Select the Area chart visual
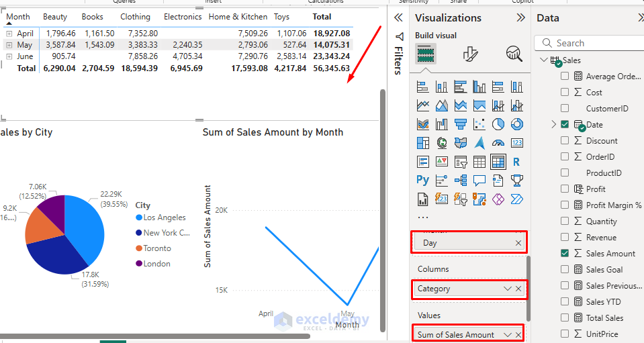The height and width of the screenshot is (343, 644). click(x=441, y=105)
